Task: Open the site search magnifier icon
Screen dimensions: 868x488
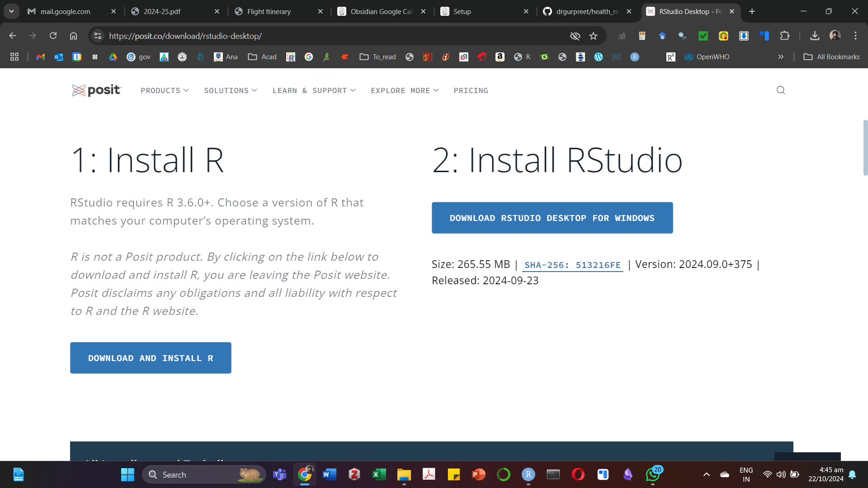Action: pos(780,90)
